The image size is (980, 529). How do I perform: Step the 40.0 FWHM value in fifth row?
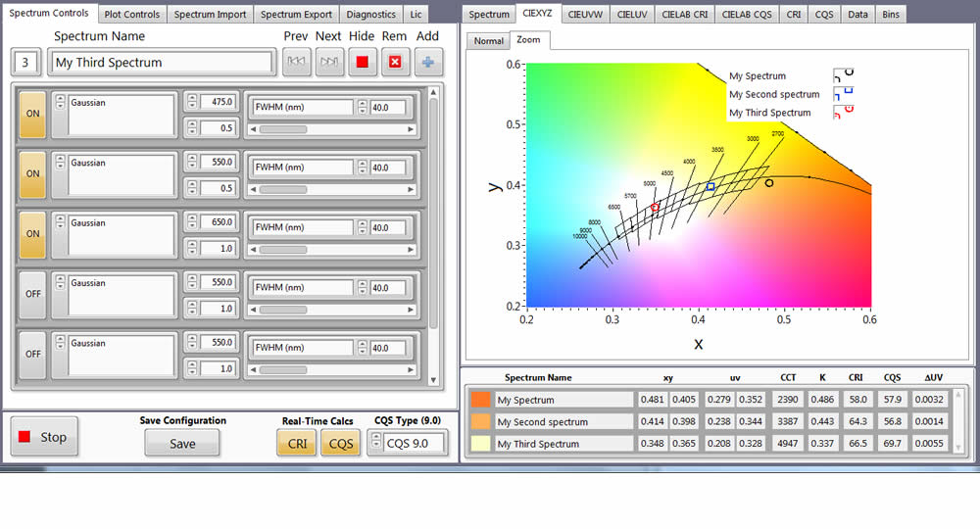pyautogui.click(x=363, y=348)
